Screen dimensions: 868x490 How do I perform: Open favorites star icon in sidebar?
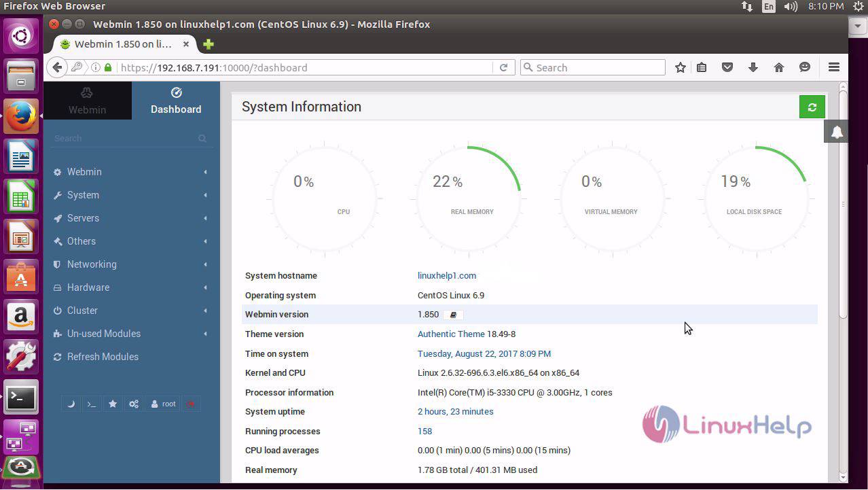(x=113, y=404)
